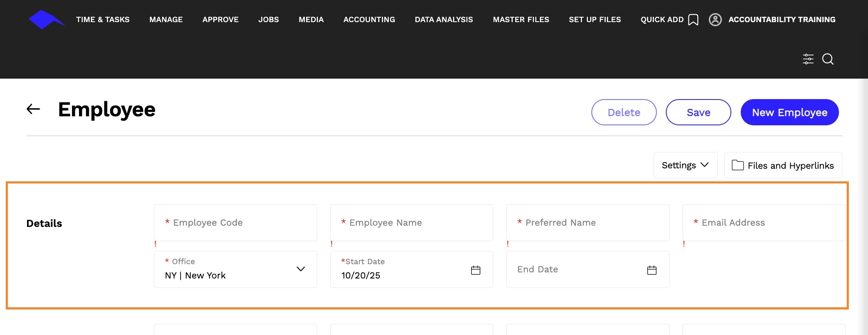Create a New Employee

click(x=790, y=112)
